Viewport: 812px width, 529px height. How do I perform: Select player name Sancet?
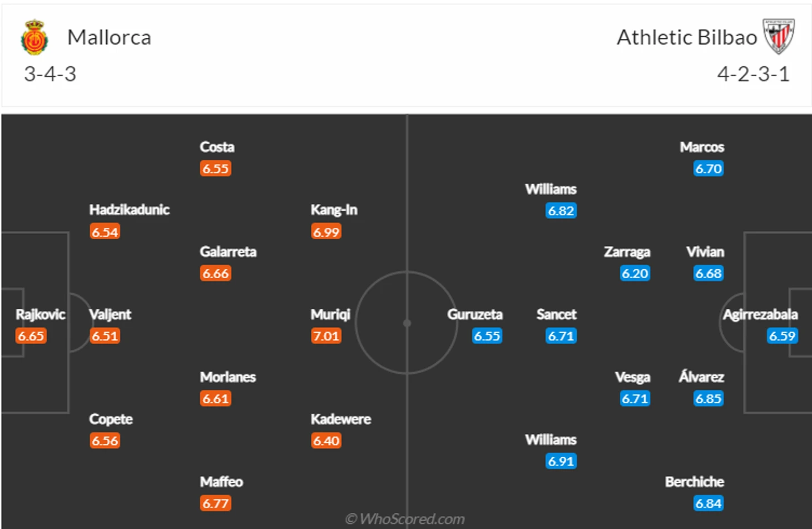(556, 314)
